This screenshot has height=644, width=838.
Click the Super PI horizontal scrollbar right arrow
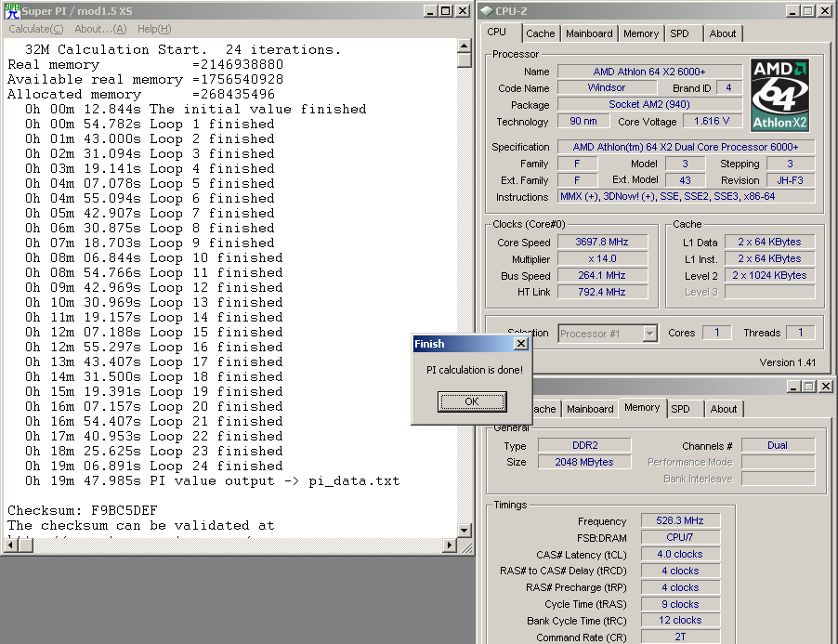(x=450, y=545)
